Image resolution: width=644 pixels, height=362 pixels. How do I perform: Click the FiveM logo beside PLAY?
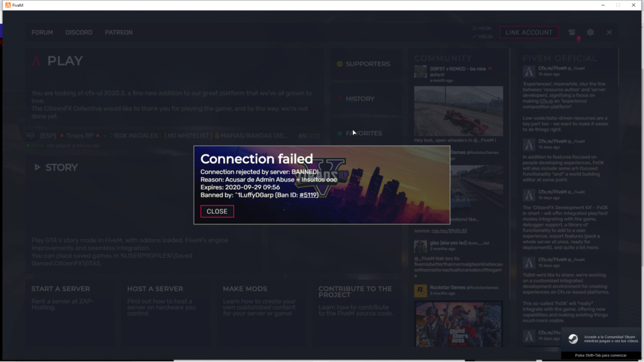pyautogui.click(x=36, y=61)
